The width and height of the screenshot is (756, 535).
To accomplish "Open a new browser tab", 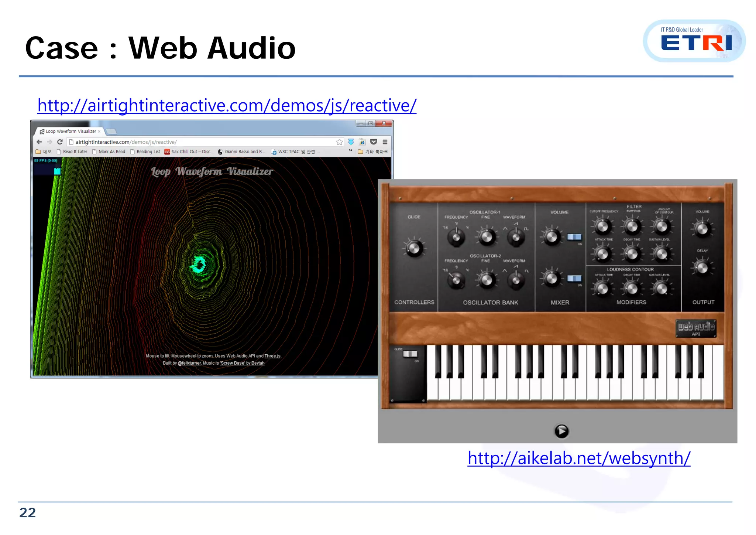I will [111, 132].
